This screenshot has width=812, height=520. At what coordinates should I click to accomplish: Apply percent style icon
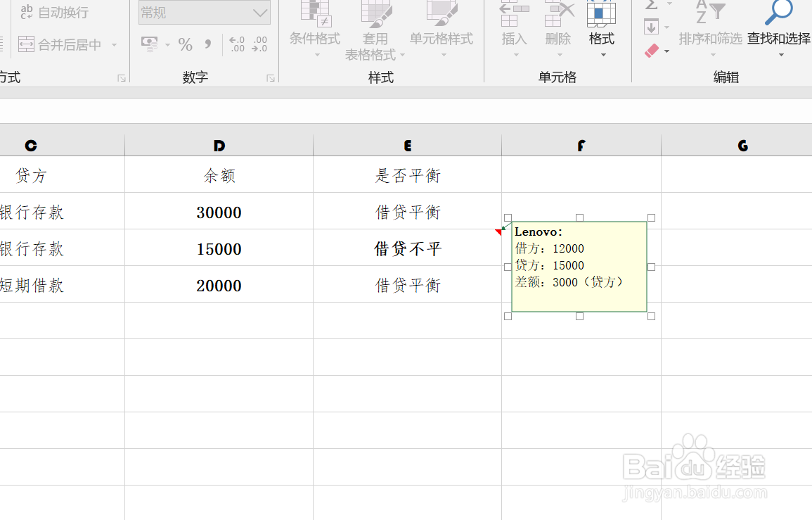point(186,44)
